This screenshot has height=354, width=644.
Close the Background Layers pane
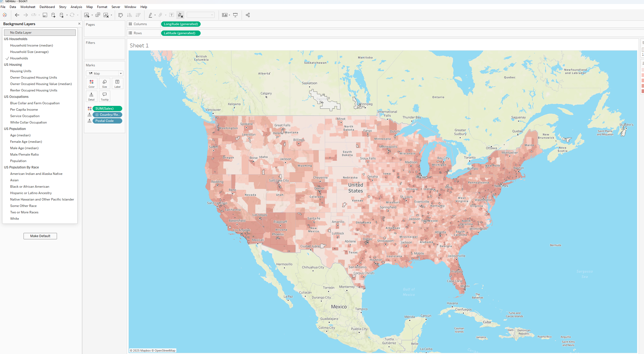[x=79, y=24]
